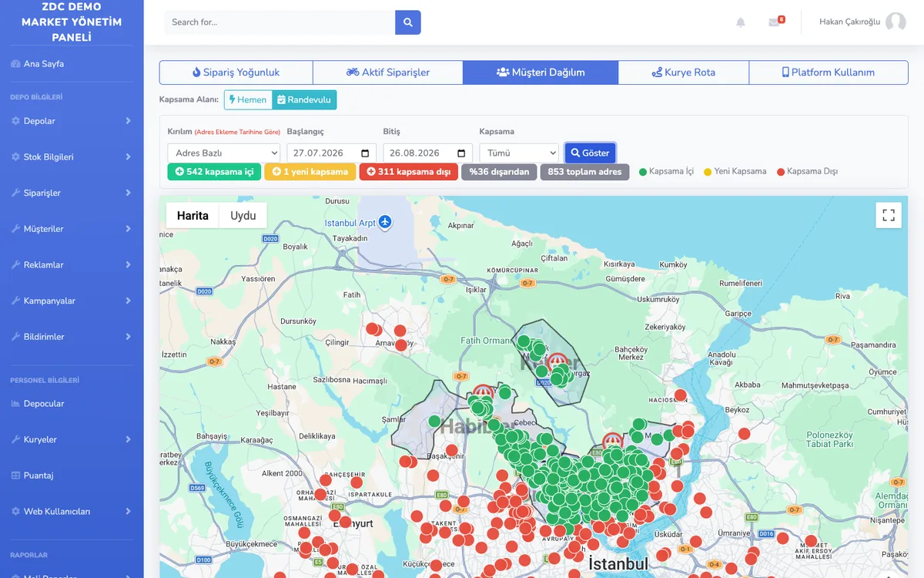Open the Kurye Rota tab
This screenshot has height=578, width=924.
684,72
